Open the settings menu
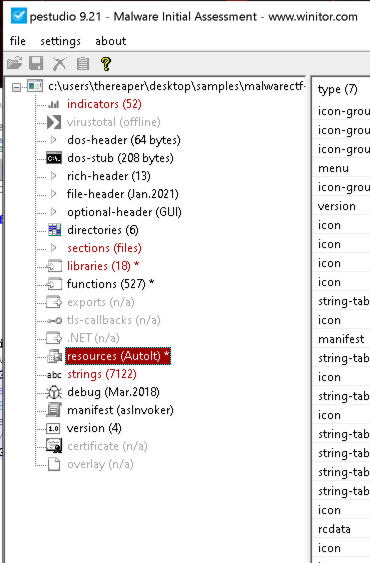This screenshot has width=370, height=563. [x=60, y=41]
